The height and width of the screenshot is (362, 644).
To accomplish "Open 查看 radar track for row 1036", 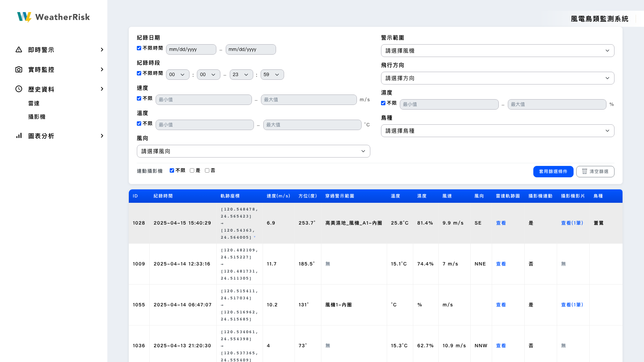I will click(501, 346).
